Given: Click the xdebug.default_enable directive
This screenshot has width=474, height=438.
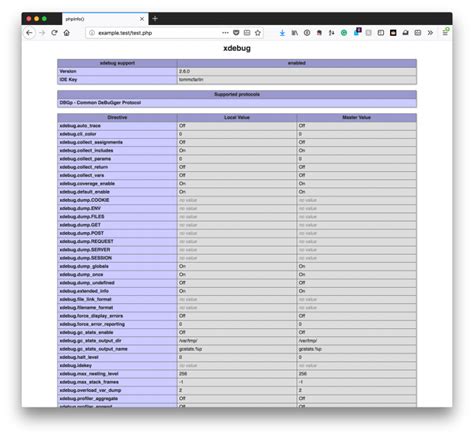Looking at the screenshot, I should pos(85,192).
